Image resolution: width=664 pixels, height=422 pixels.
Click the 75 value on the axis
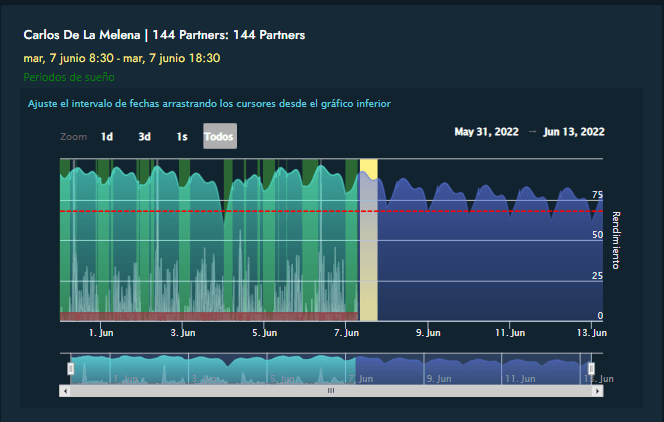pos(597,195)
